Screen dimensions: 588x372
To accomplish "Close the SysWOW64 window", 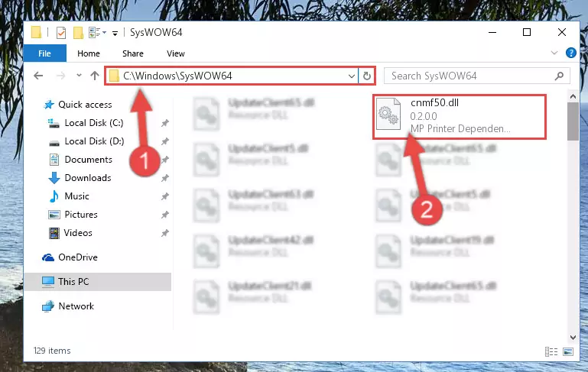I will pos(561,33).
